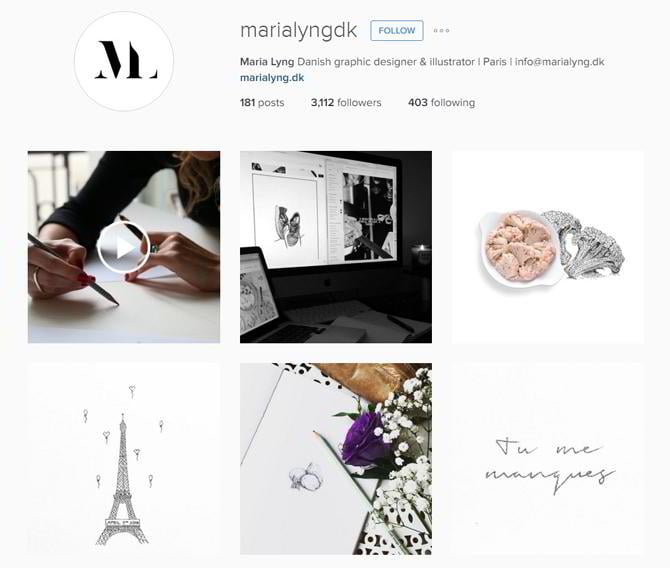Screen dimensions: 670x568
Task: Open the cauliflower brooch illustration post
Action: [548, 247]
